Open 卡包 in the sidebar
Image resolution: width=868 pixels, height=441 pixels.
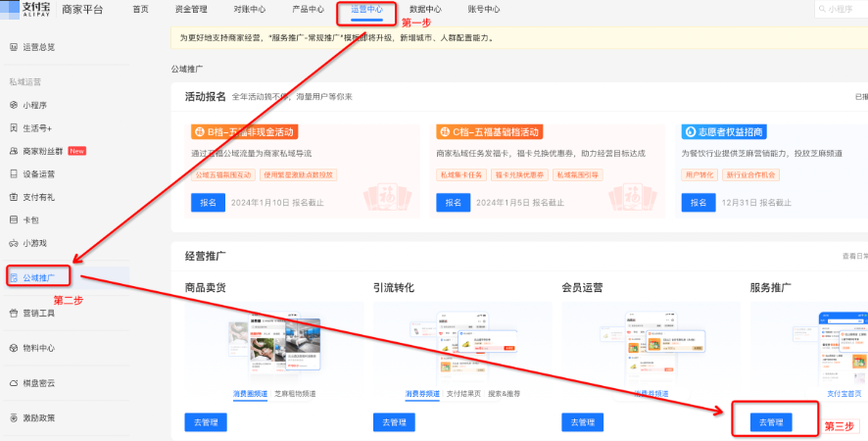24,220
